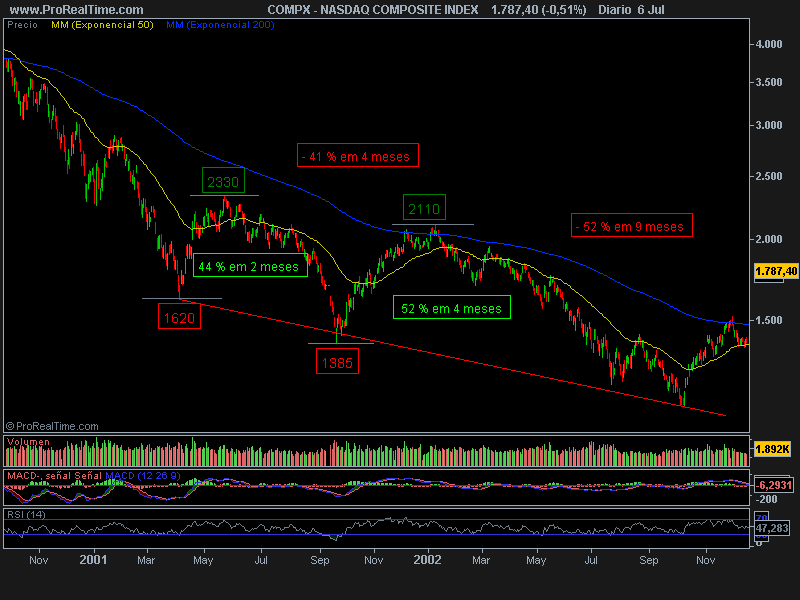Screen dimensions: 800x600
Task: Click the 2.500 price axis value
Action: (x=769, y=176)
